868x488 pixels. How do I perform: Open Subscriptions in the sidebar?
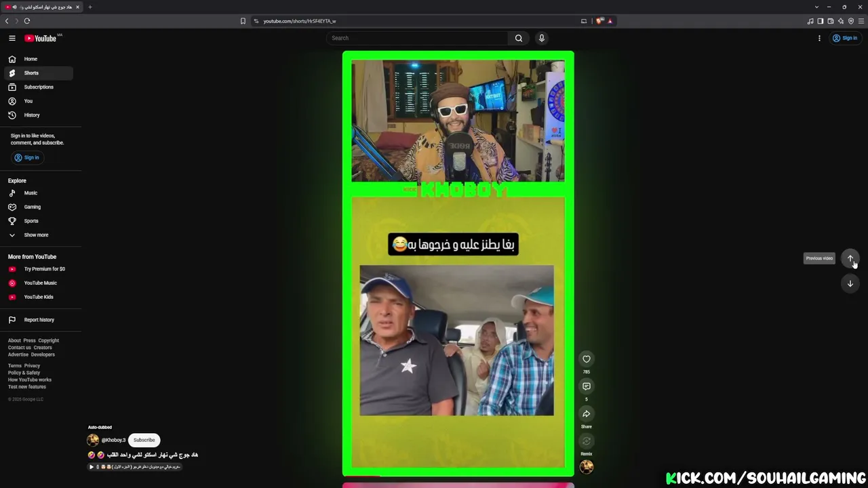click(x=38, y=87)
